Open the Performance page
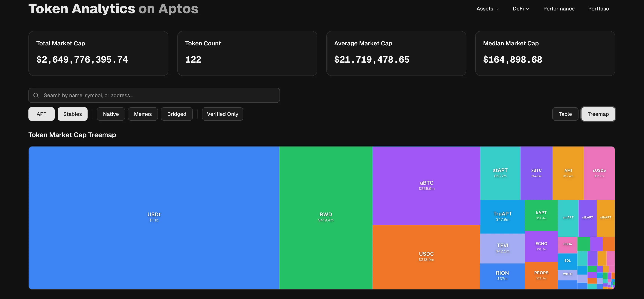 [559, 8]
